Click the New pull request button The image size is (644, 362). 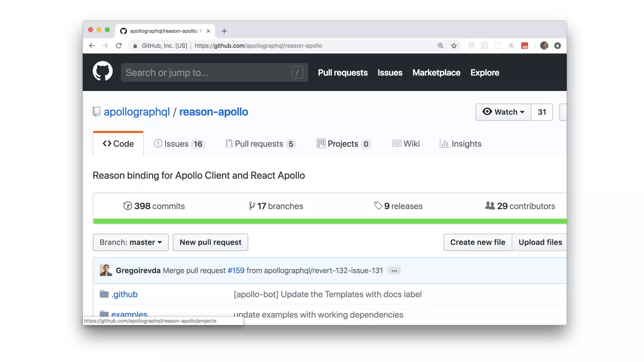[x=210, y=242]
